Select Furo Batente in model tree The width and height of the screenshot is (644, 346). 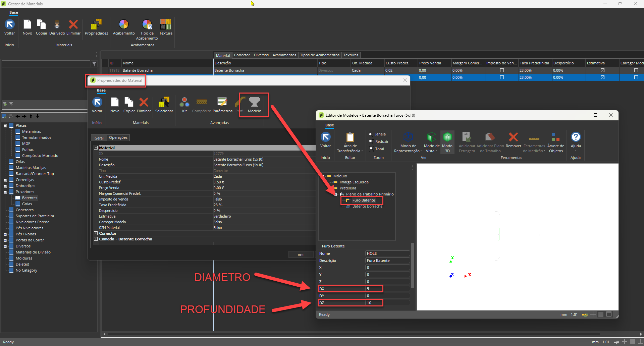click(x=364, y=200)
